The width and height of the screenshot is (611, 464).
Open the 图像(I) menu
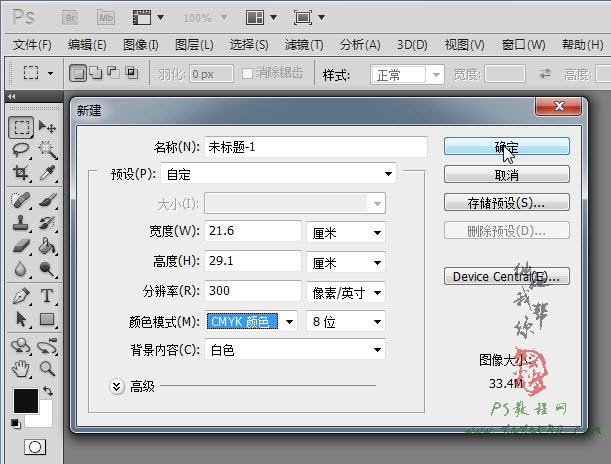coord(141,45)
